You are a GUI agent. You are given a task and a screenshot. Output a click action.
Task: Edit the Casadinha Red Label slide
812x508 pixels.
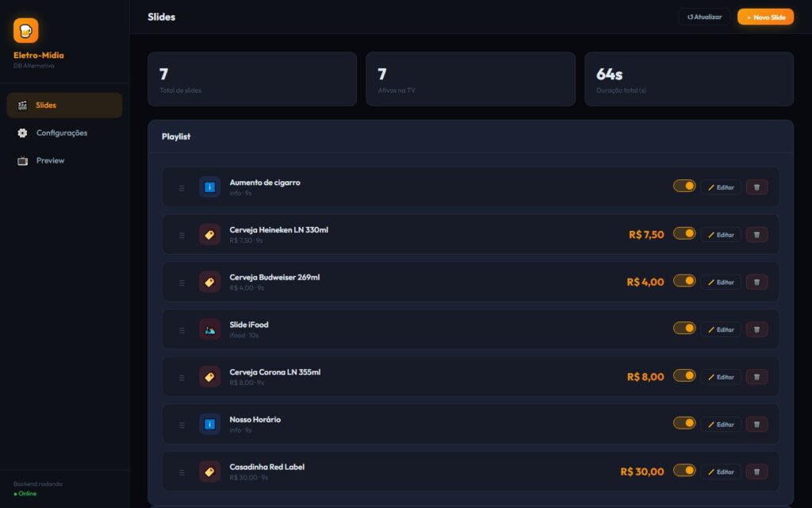721,471
